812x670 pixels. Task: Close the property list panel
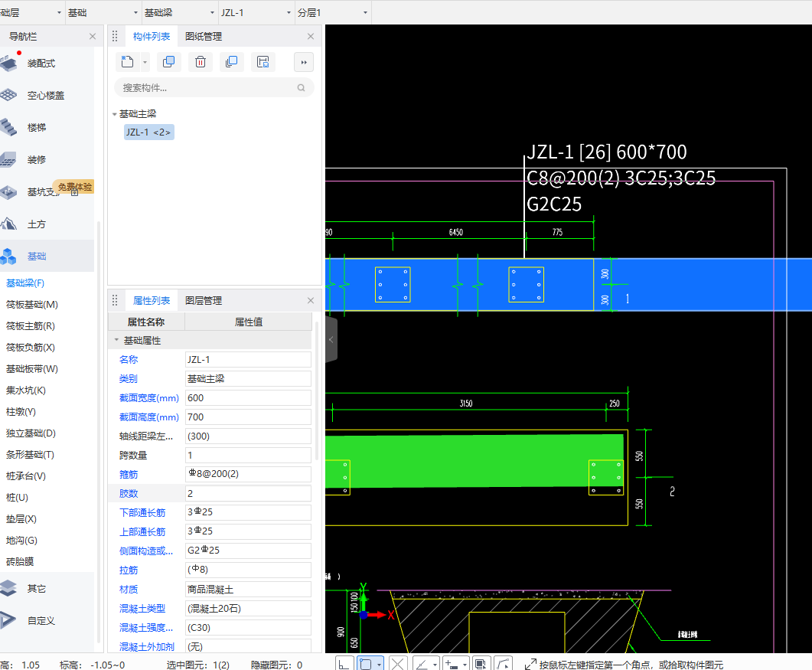(311, 300)
